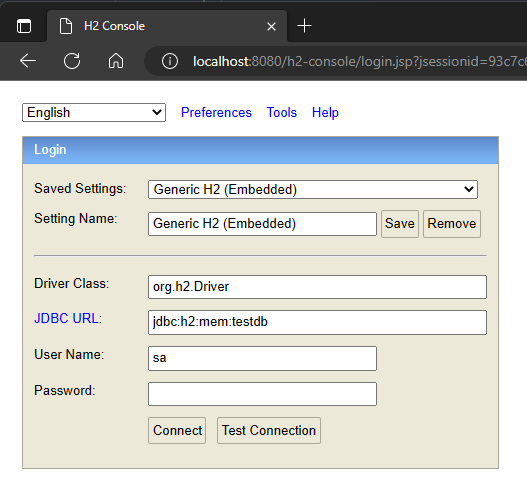This screenshot has width=527, height=490.
Task: Click the Test Connection button
Action: (x=269, y=431)
